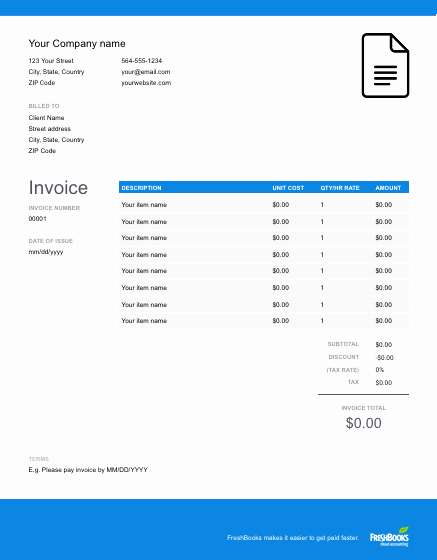Image resolution: width=437 pixels, height=560 pixels.
Task: Click the FreshBooks logo in footer
Action: 389,537
